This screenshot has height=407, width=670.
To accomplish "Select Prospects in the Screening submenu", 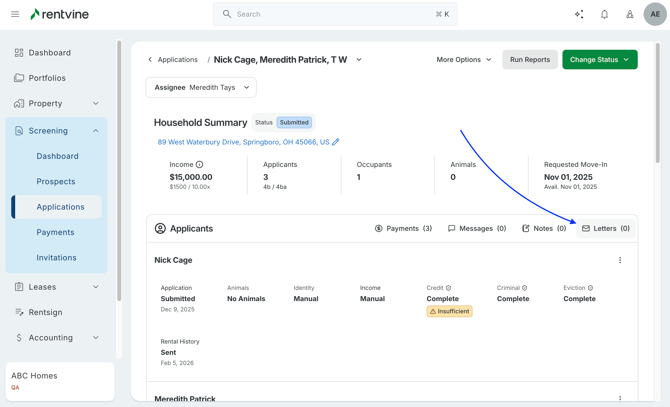I will [56, 182].
